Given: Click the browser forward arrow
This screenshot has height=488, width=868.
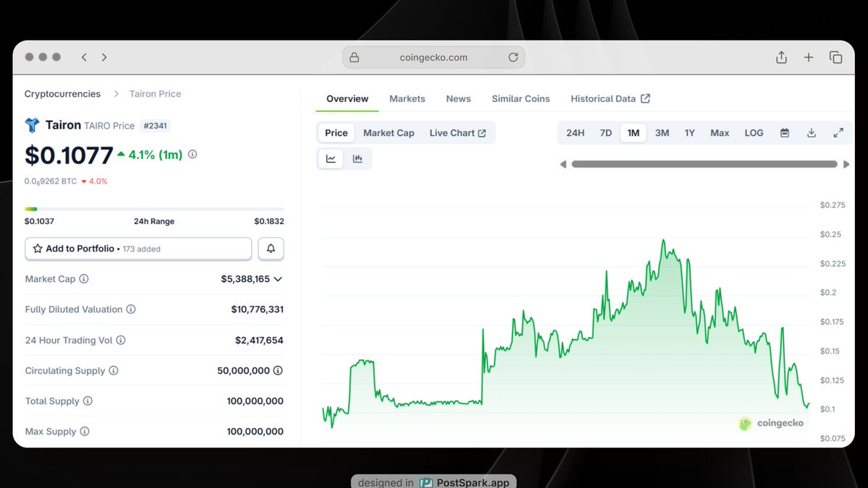Looking at the screenshot, I should point(104,57).
